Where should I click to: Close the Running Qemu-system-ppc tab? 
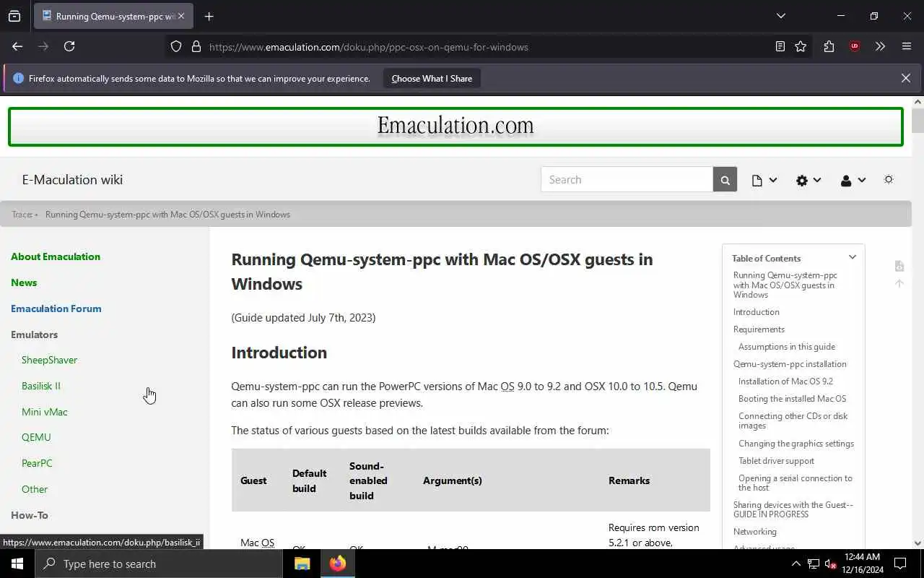point(181,16)
